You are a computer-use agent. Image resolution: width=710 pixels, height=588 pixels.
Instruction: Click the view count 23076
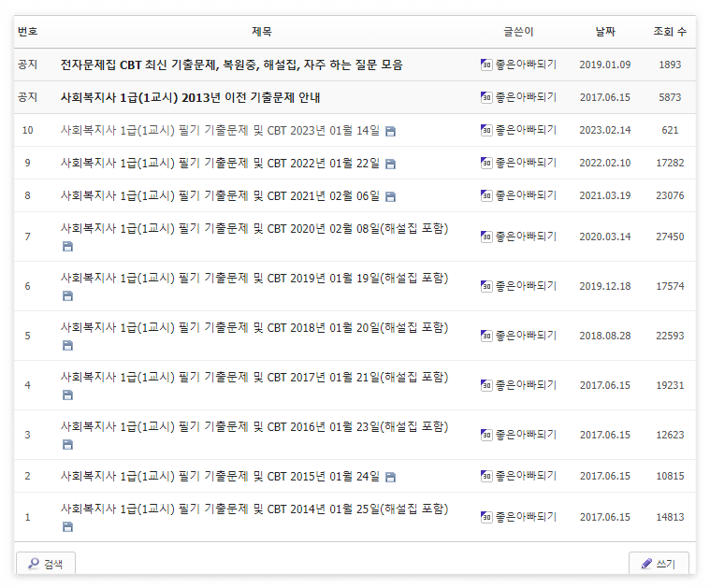coord(670,195)
